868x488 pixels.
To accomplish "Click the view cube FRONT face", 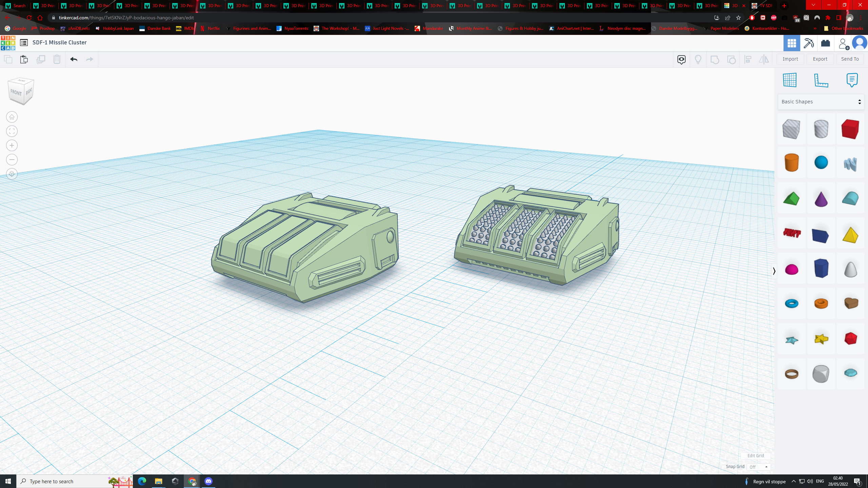I will tap(16, 93).
